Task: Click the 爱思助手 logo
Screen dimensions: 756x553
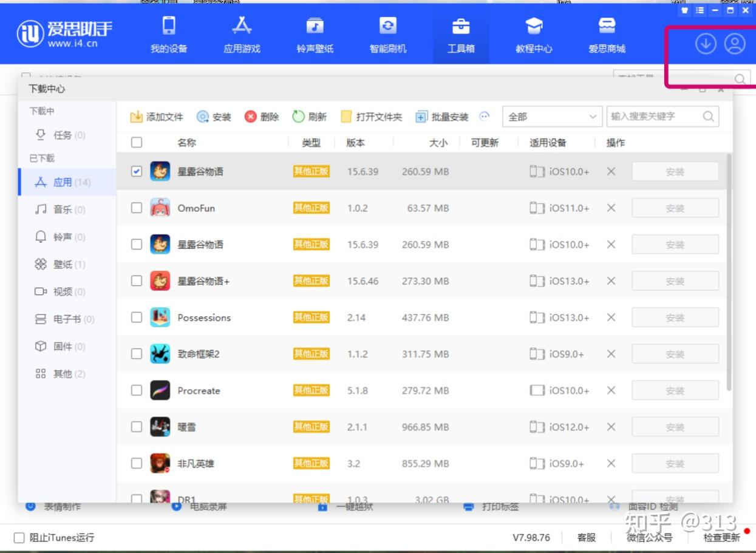Action: pos(64,34)
